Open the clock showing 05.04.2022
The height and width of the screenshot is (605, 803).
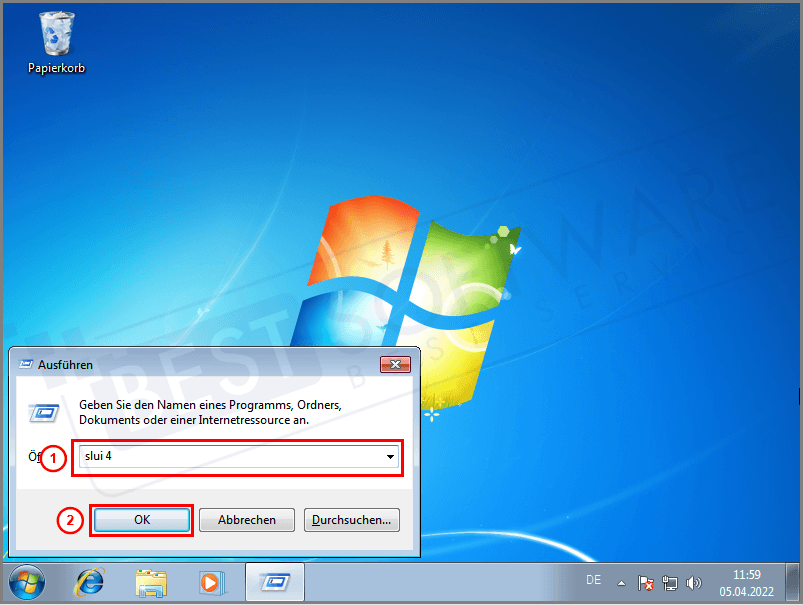pos(746,581)
